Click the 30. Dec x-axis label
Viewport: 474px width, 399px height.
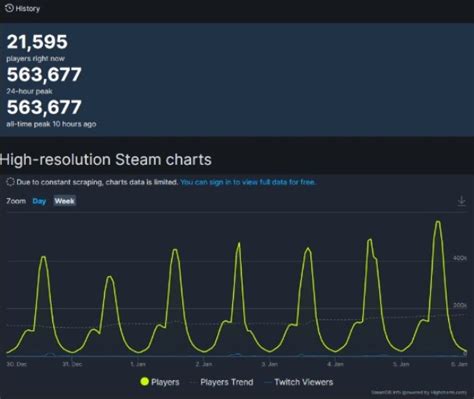(16, 364)
